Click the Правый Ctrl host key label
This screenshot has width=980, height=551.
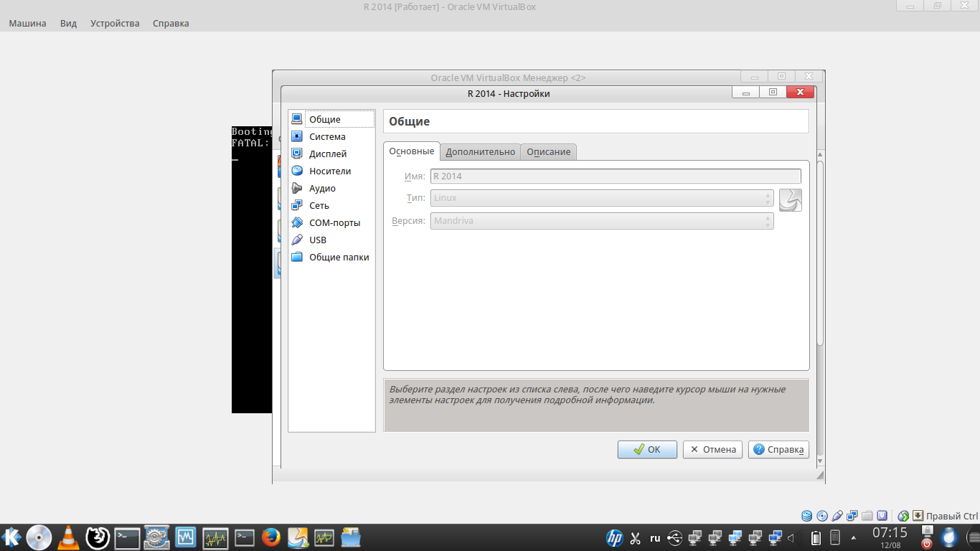click(952, 516)
